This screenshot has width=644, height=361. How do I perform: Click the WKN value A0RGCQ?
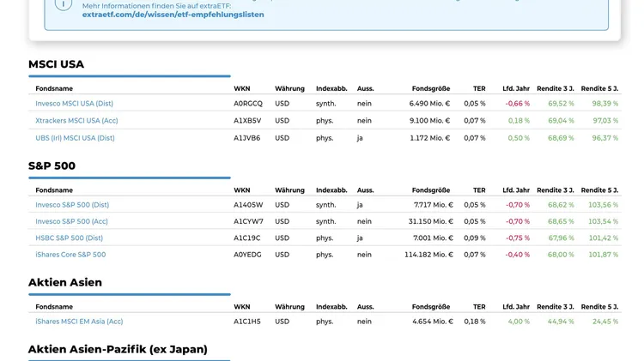click(x=248, y=104)
